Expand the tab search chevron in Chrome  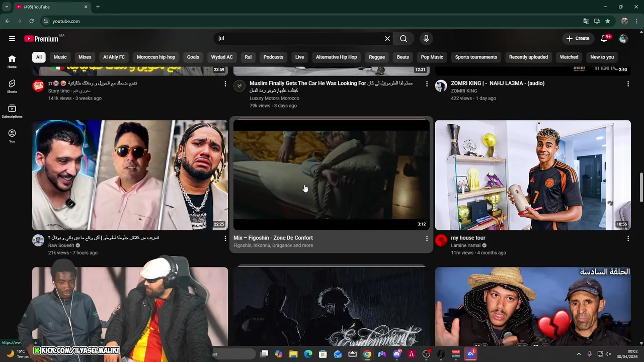[7, 7]
